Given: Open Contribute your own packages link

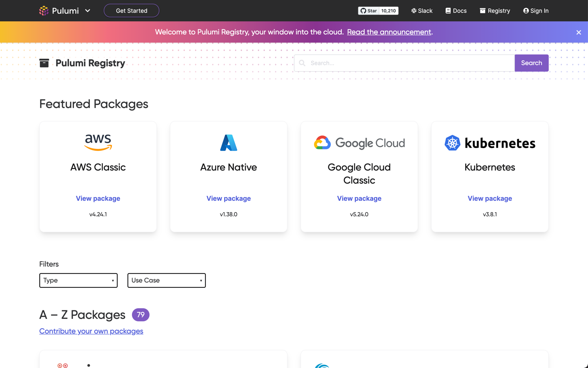Looking at the screenshot, I should pyautogui.click(x=91, y=331).
